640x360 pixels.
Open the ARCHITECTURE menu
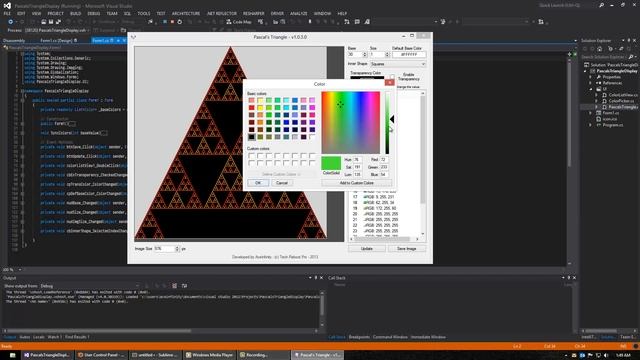[186, 13]
